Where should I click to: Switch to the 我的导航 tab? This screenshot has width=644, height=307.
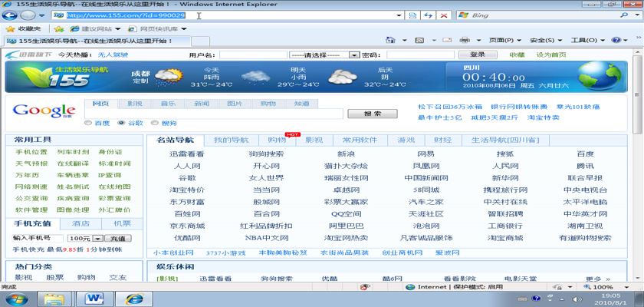pos(231,140)
